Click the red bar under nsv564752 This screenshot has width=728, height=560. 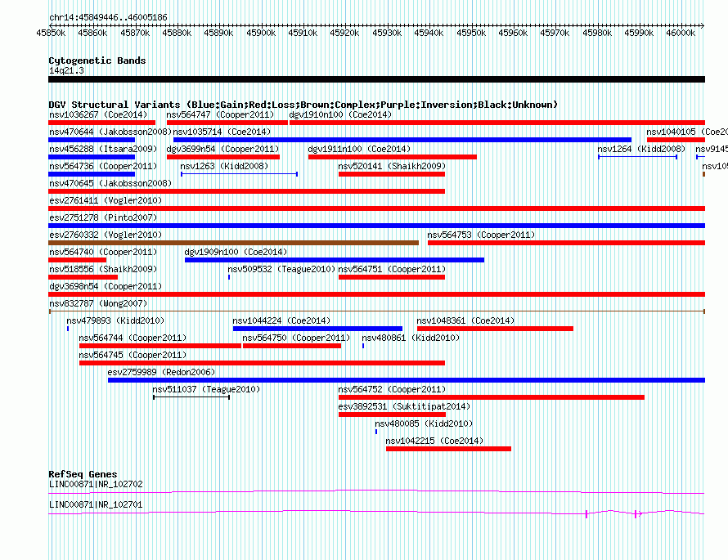(x=492, y=397)
